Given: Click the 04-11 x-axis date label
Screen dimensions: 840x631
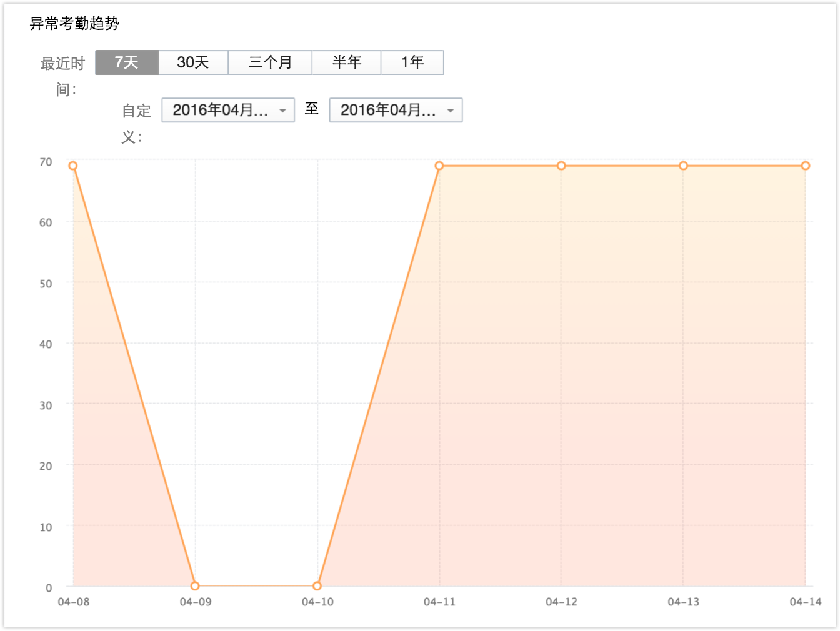Looking at the screenshot, I should click(439, 602).
